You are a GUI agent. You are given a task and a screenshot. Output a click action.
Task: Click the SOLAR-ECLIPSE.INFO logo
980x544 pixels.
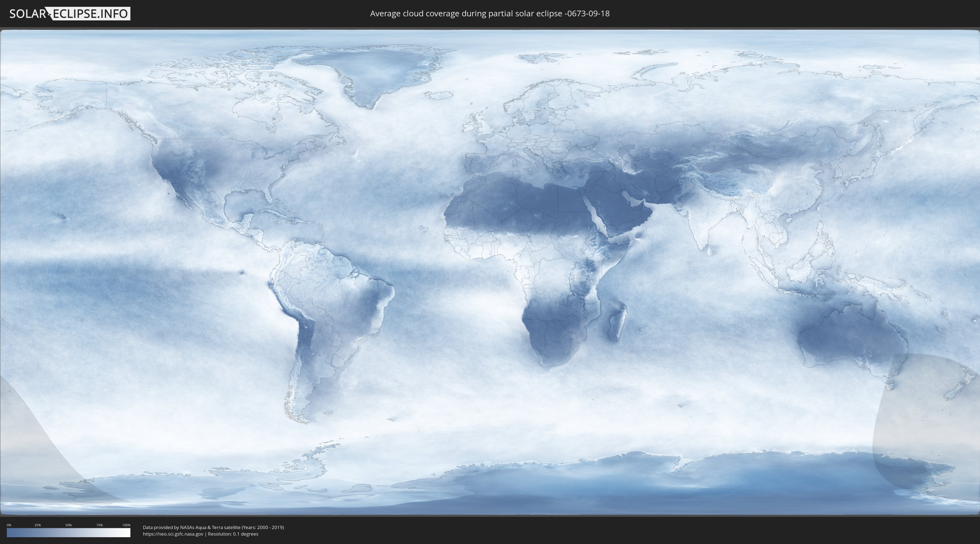pyautogui.click(x=69, y=14)
